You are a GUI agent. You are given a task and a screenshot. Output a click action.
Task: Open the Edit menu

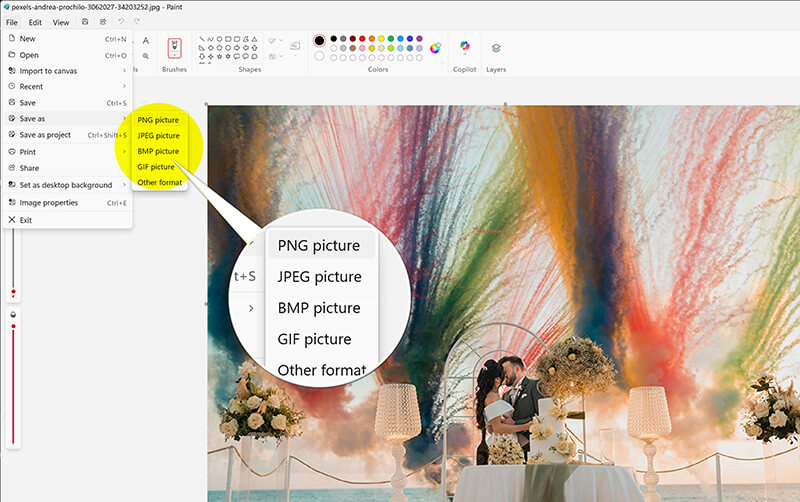[35, 22]
